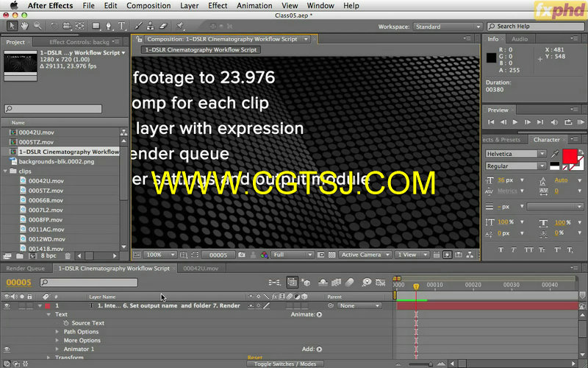Select the Horizontal Type tool

coord(121,26)
